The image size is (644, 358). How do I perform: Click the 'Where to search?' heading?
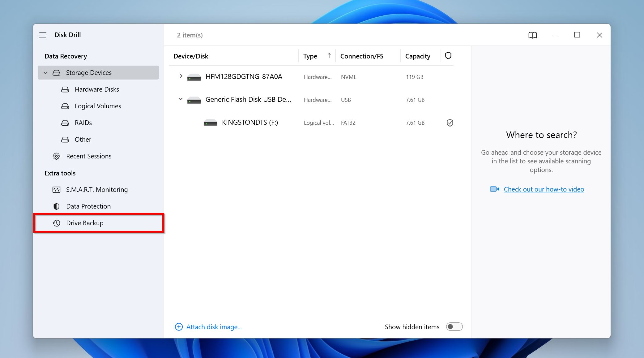point(541,135)
